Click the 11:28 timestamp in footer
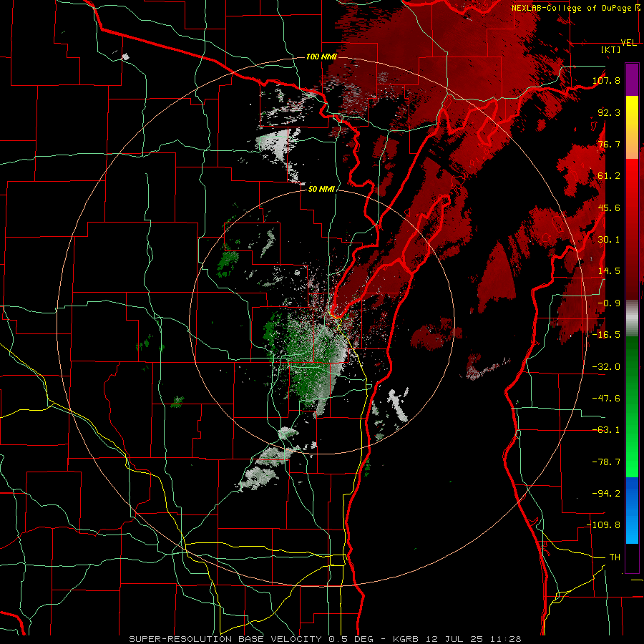The width and height of the screenshot is (644, 644). click(507, 639)
